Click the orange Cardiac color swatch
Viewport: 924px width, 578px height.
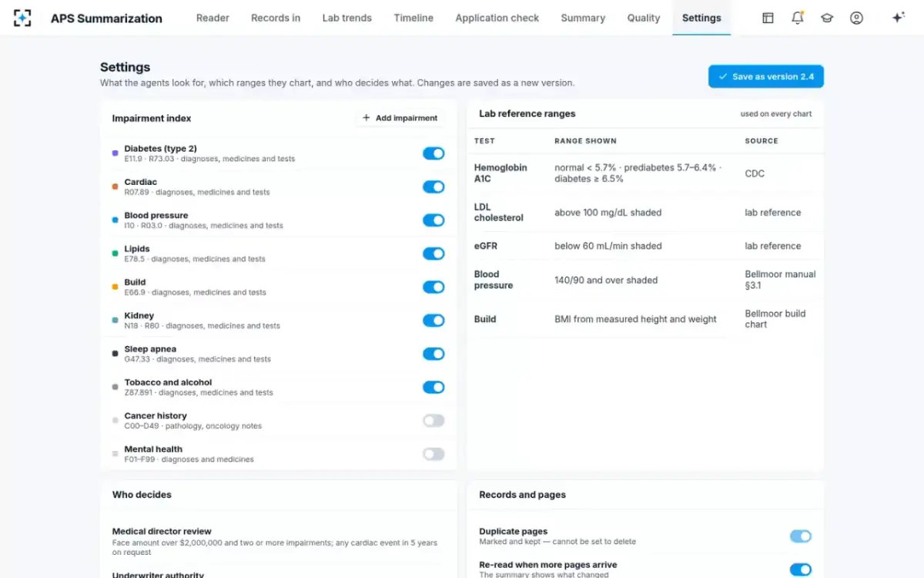point(115,187)
